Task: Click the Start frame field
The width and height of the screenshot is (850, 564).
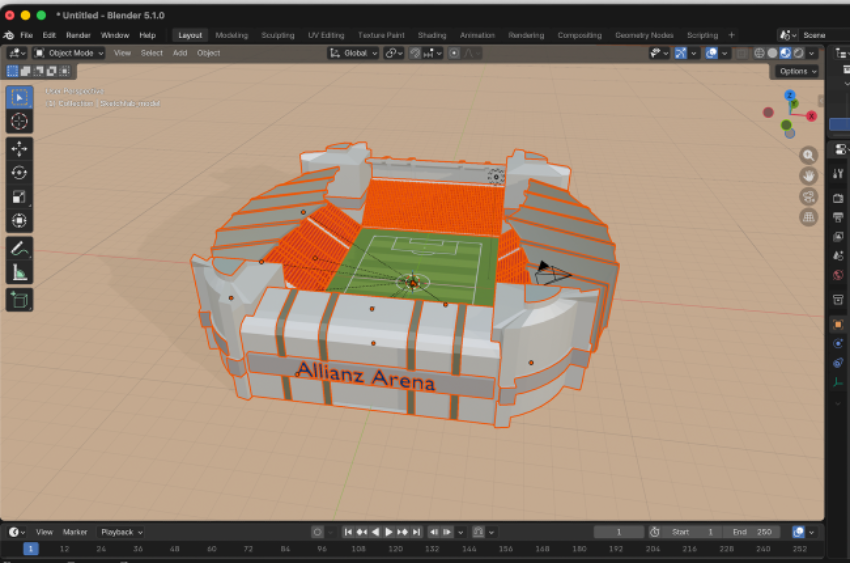Action: coord(694,532)
